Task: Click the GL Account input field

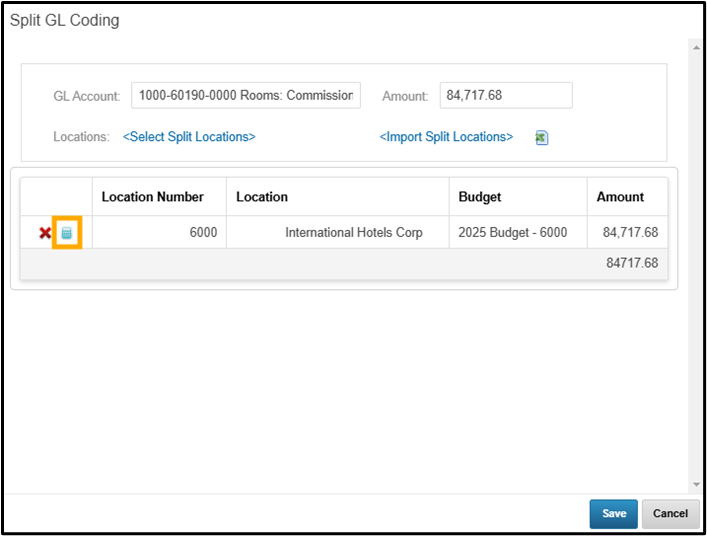Action: click(x=246, y=96)
